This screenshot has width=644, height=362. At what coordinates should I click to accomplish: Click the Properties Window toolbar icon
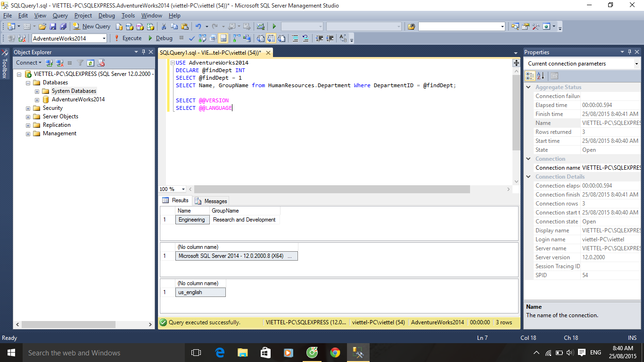(x=525, y=26)
